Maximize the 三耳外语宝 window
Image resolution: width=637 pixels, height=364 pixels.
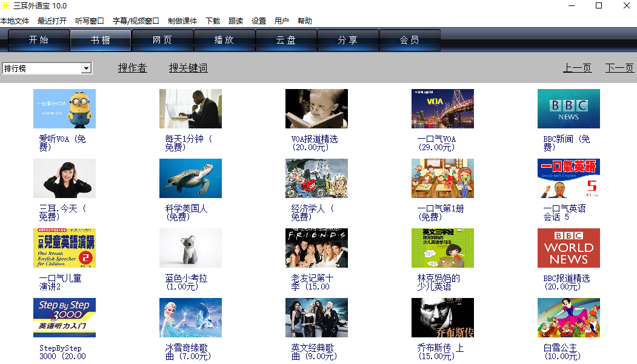[x=598, y=5]
